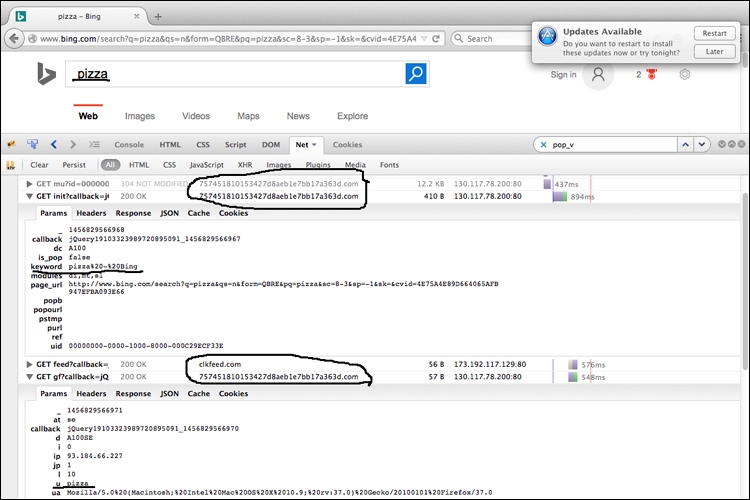Viewport: 750px width, 500px height.
Task: Select the All filter in Net panel
Action: [x=110, y=165]
